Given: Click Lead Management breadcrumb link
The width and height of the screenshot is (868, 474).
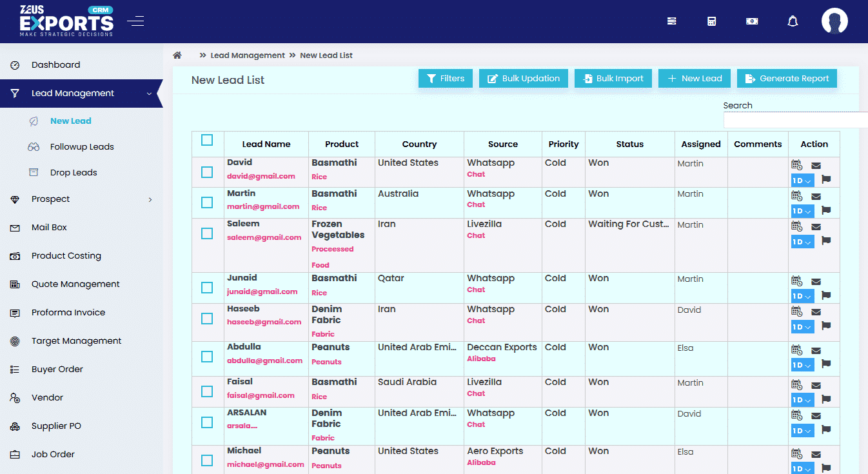Looking at the screenshot, I should [248, 55].
